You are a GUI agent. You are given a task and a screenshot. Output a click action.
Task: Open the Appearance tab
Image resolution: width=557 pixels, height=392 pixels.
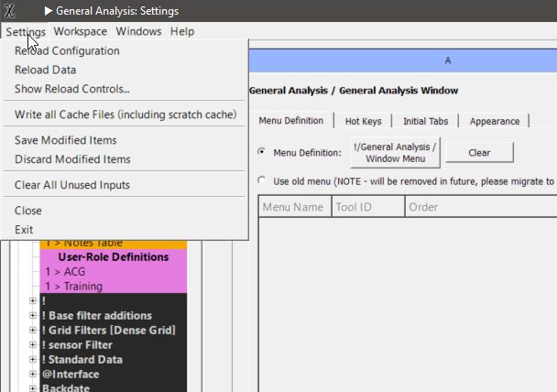[x=495, y=122]
